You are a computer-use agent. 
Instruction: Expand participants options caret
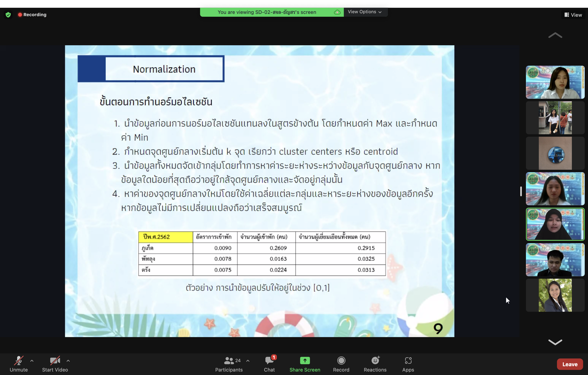coord(248,361)
